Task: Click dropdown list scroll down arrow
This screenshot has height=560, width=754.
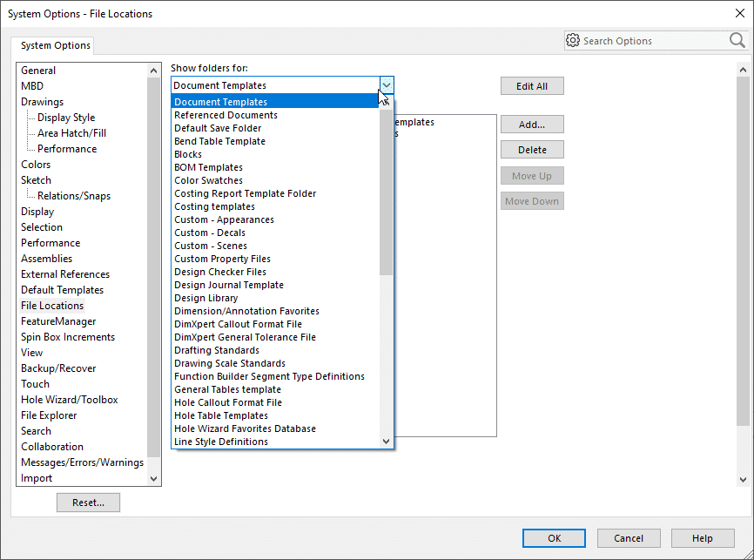Action: pyautogui.click(x=386, y=442)
